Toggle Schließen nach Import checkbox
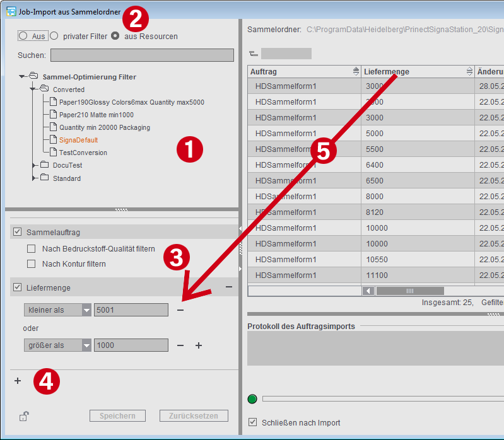Screen dimensions: 504x440 pyautogui.click(x=253, y=422)
